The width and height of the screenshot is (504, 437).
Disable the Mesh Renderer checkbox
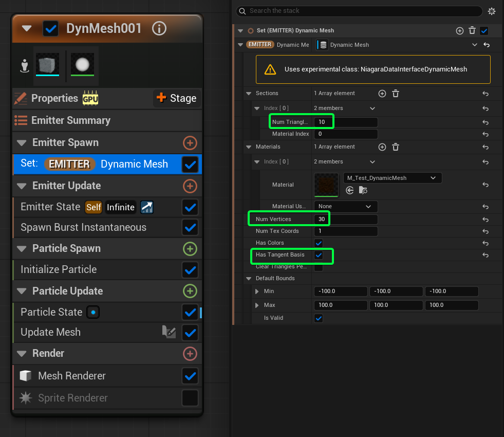pos(190,376)
